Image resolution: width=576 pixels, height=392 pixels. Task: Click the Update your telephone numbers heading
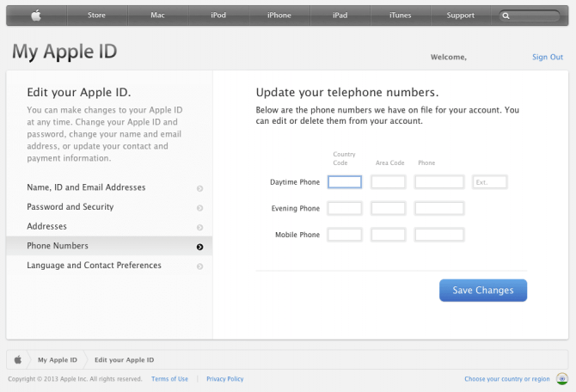click(x=347, y=92)
